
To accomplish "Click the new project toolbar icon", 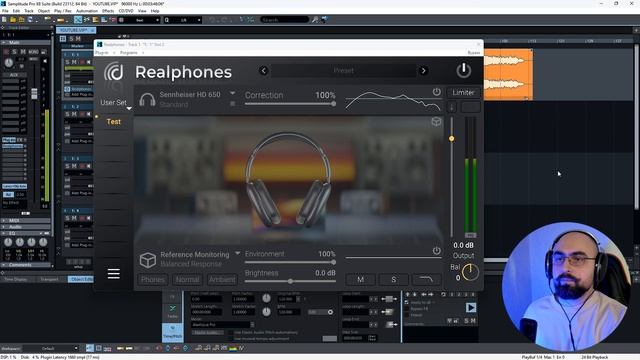I will click(x=4, y=20).
